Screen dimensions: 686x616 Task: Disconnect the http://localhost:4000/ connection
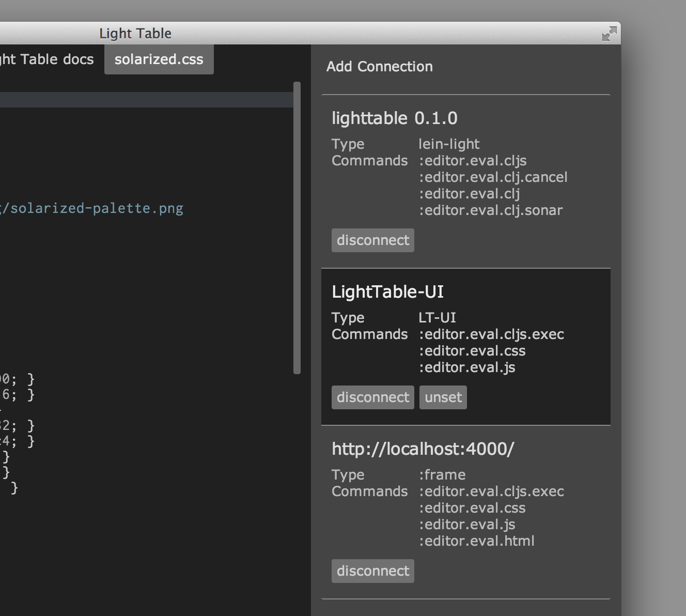(373, 571)
